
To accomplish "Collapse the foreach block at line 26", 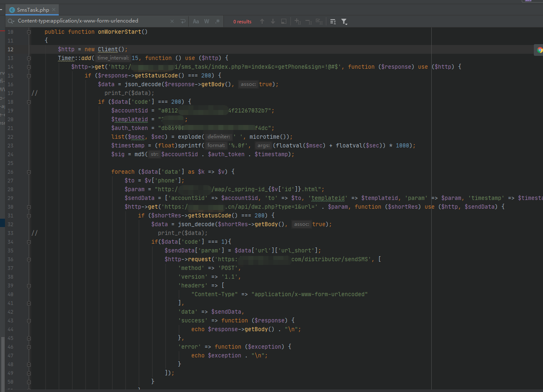I will 29,172.
